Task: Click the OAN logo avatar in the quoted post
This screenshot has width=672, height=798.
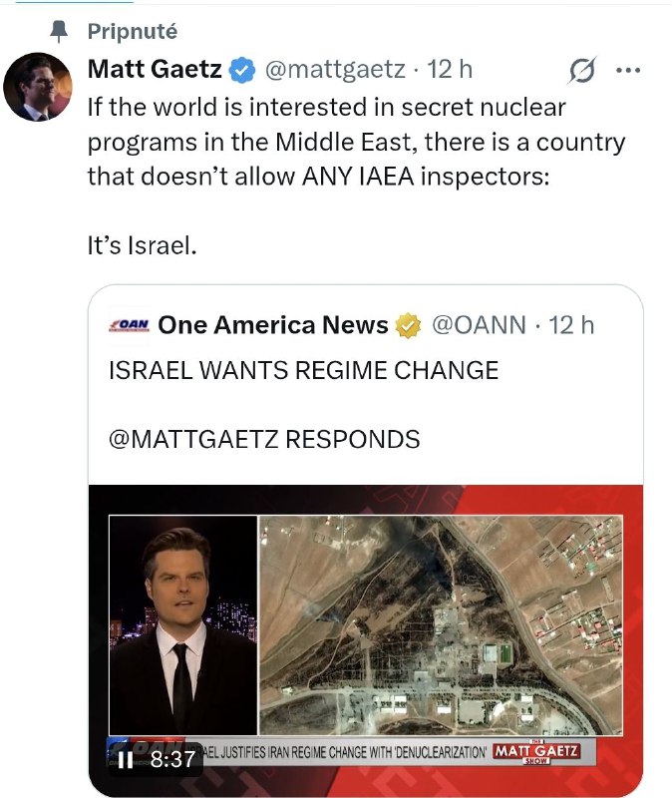Action: tap(128, 325)
